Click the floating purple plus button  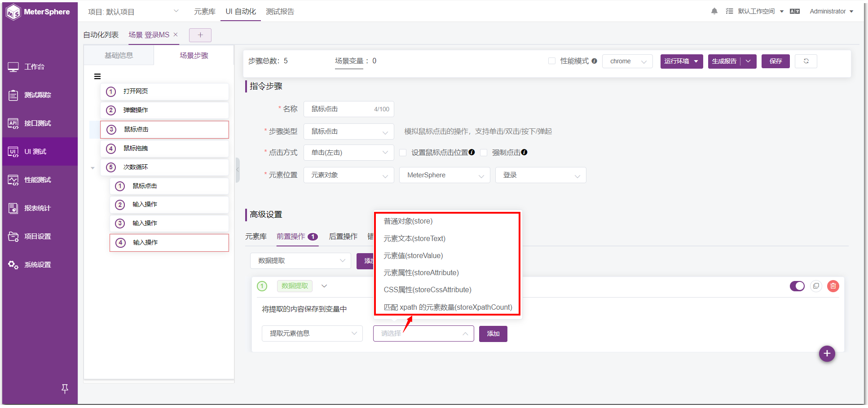827,354
